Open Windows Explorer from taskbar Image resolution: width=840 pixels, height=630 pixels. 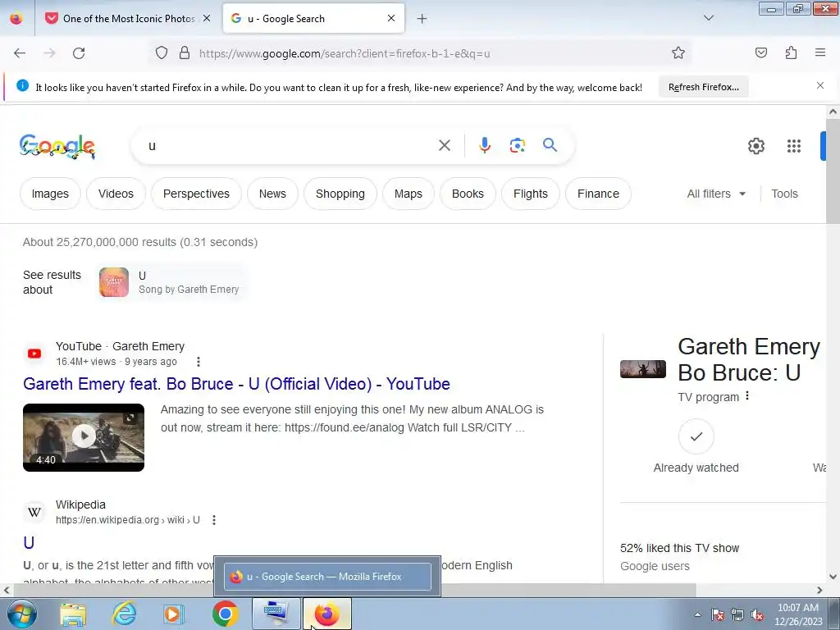73,614
